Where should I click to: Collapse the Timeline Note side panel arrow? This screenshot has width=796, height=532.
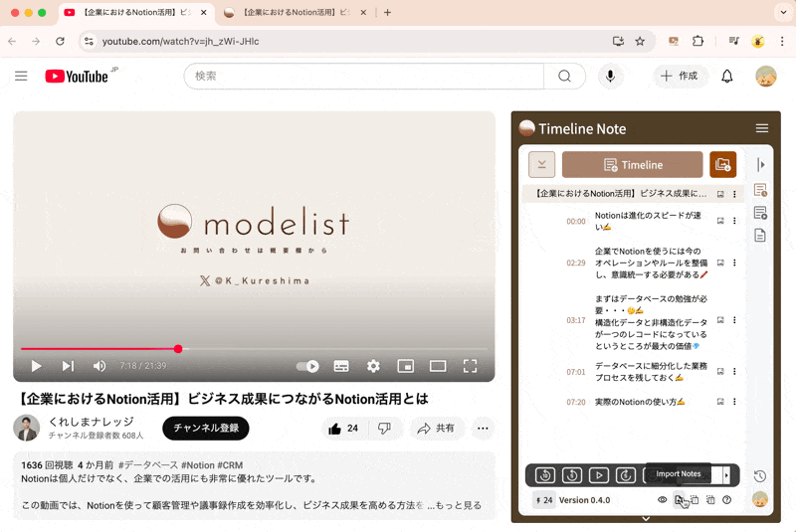(761, 165)
